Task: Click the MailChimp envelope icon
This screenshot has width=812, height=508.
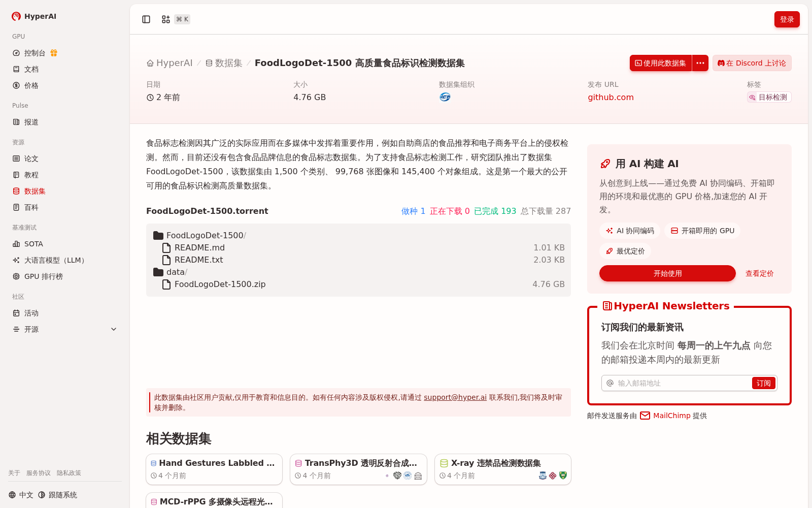Action: (645, 416)
